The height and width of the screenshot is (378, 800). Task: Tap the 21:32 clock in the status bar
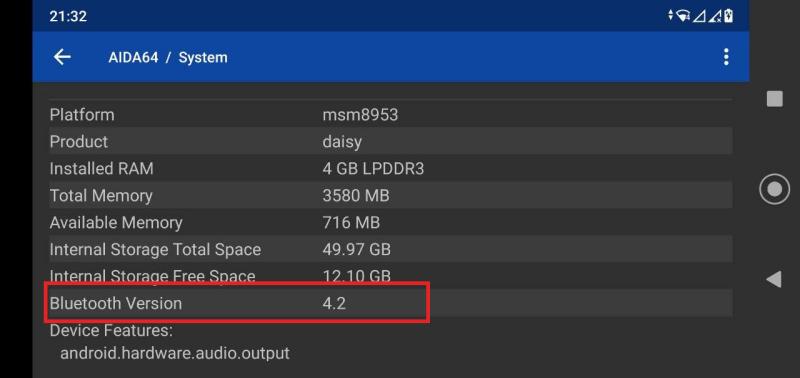tap(68, 16)
